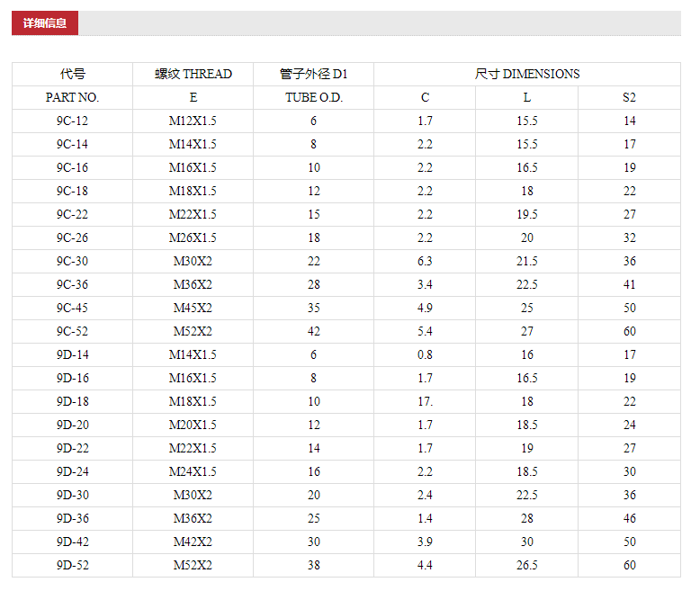
Task: Select the 6.3 value in row 9C-30
Action: (425, 261)
